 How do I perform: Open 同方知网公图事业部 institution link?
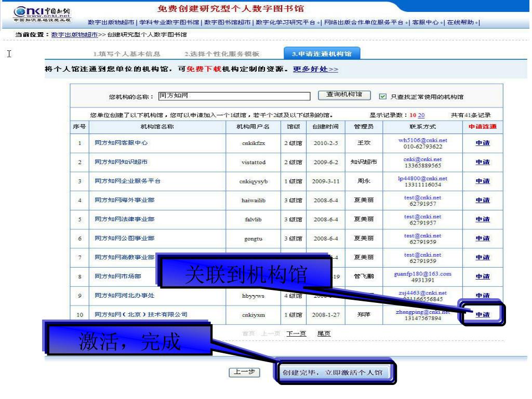(125, 238)
